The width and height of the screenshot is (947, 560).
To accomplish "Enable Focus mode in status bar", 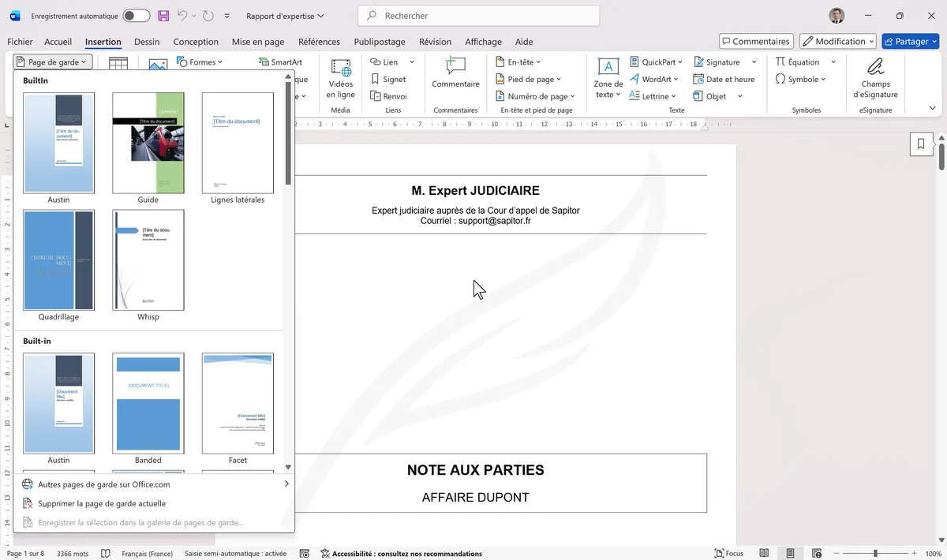I will tap(728, 554).
